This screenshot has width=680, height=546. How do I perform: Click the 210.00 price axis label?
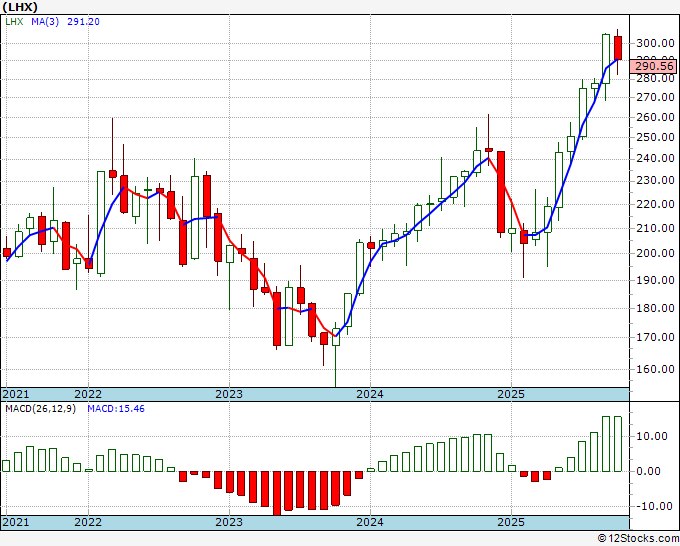click(655, 228)
